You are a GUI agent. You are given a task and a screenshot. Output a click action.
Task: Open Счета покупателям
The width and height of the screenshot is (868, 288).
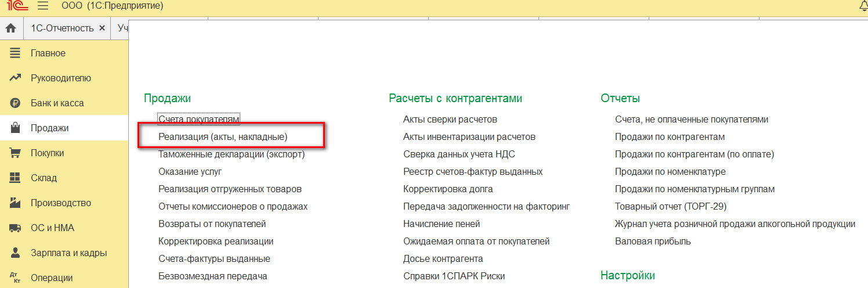click(x=198, y=119)
